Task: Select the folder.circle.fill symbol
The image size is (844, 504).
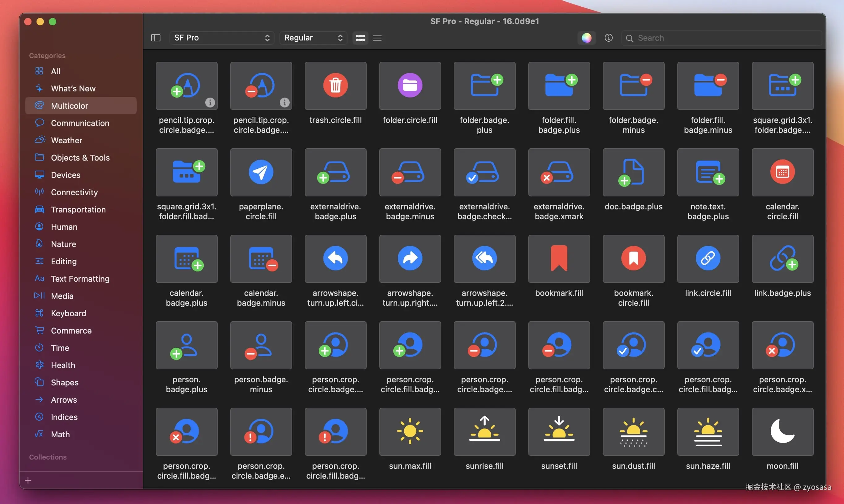Action: (x=410, y=86)
